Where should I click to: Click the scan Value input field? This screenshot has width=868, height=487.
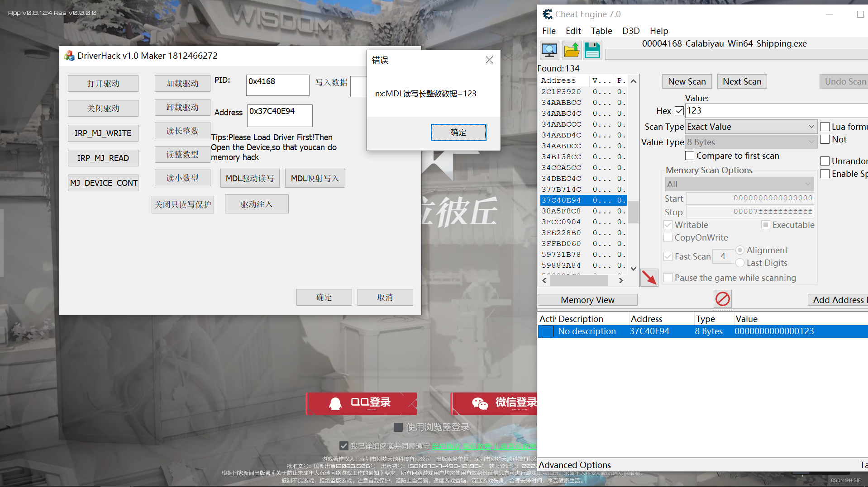pos(777,111)
